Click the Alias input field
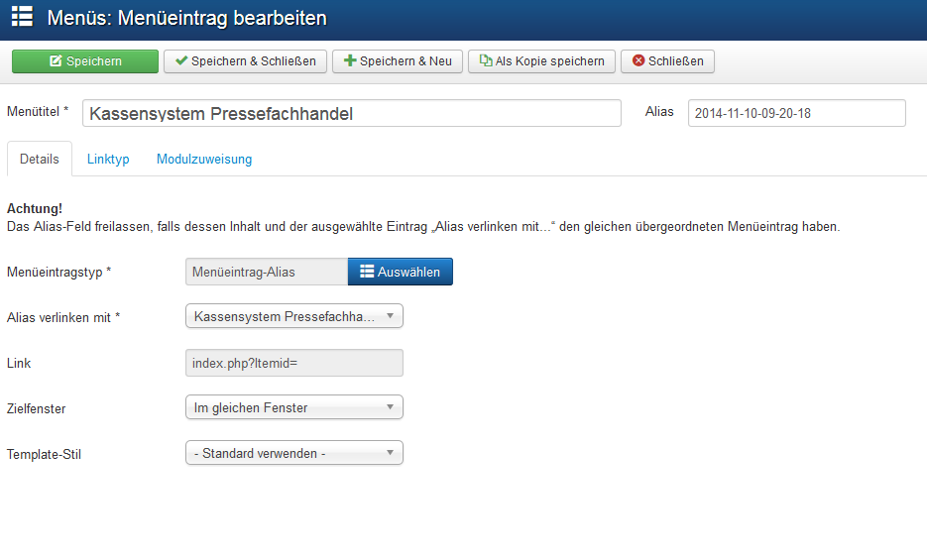Image resolution: width=927 pixels, height=560 pixels. 797,113
